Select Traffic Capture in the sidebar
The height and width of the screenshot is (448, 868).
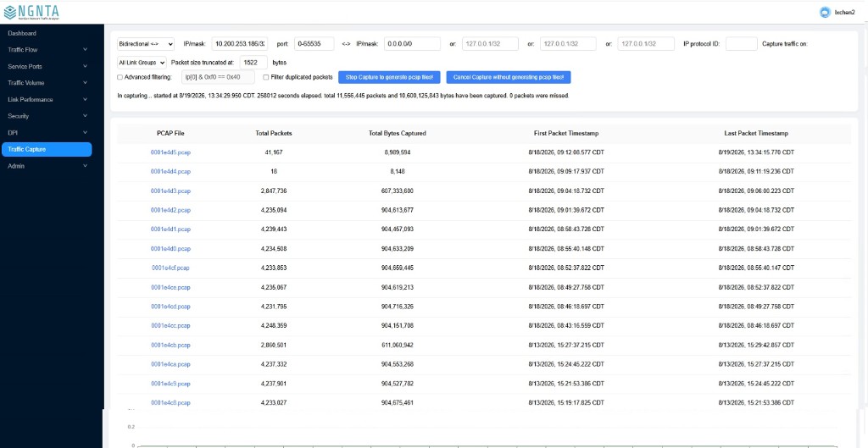[47, 149]
